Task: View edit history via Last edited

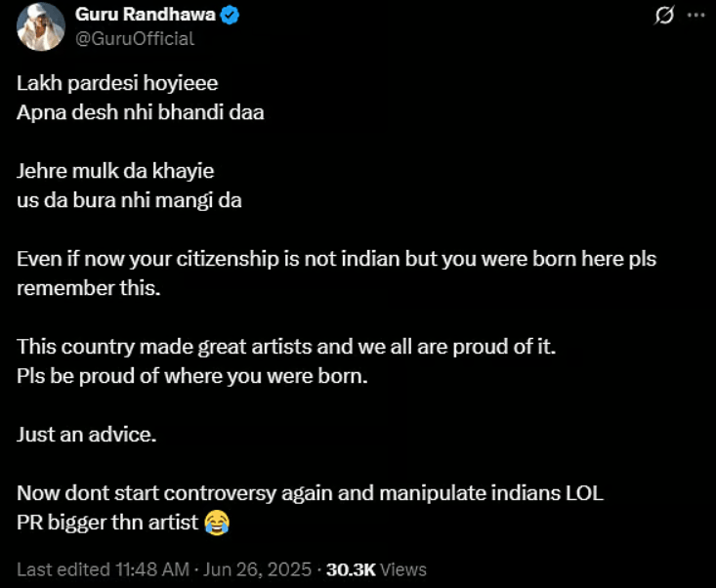Action: click(63, 569)
